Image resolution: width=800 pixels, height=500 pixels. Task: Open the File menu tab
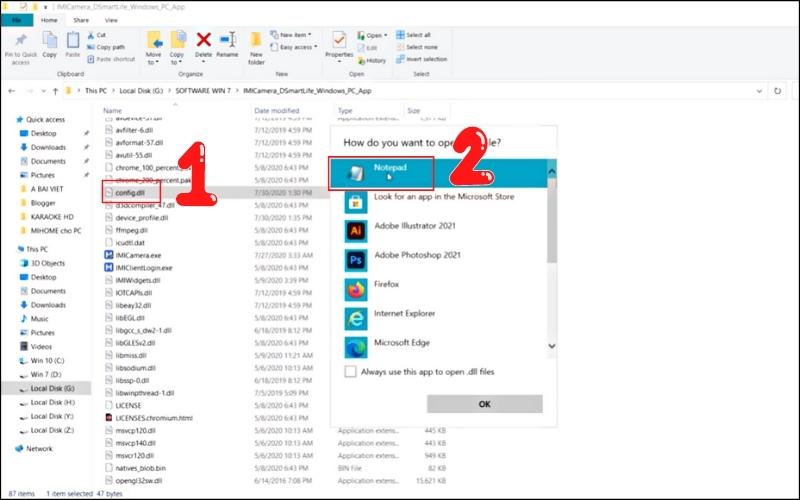pos(17,20)
